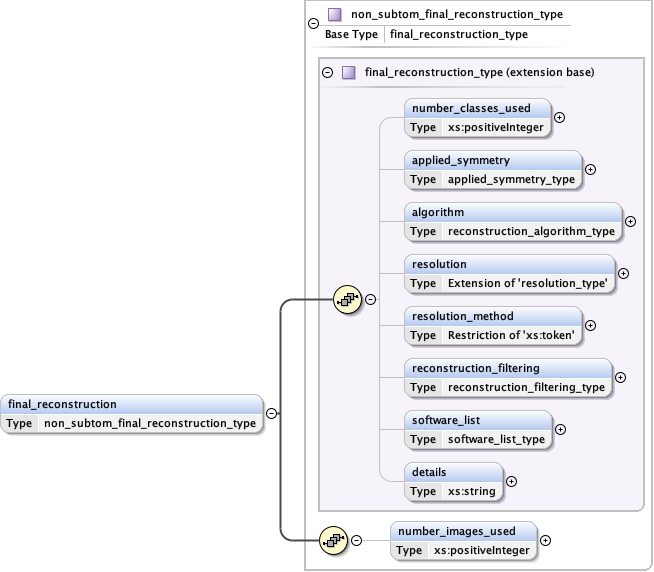Screen dimensions: 654x572
Task: Expand the number_images_used element
Action: point(545,541)
